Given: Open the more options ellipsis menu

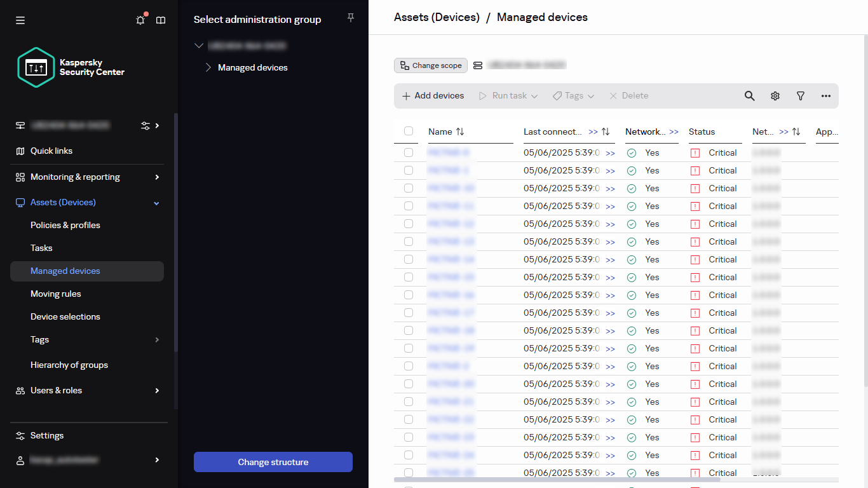Looking at the screenshot, I should [826, 96].
